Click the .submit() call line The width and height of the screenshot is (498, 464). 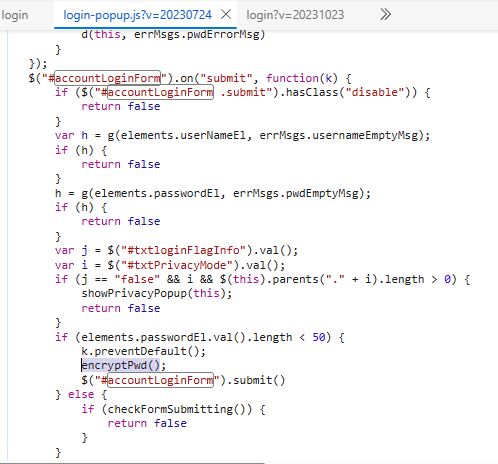[x=183, y=380]
